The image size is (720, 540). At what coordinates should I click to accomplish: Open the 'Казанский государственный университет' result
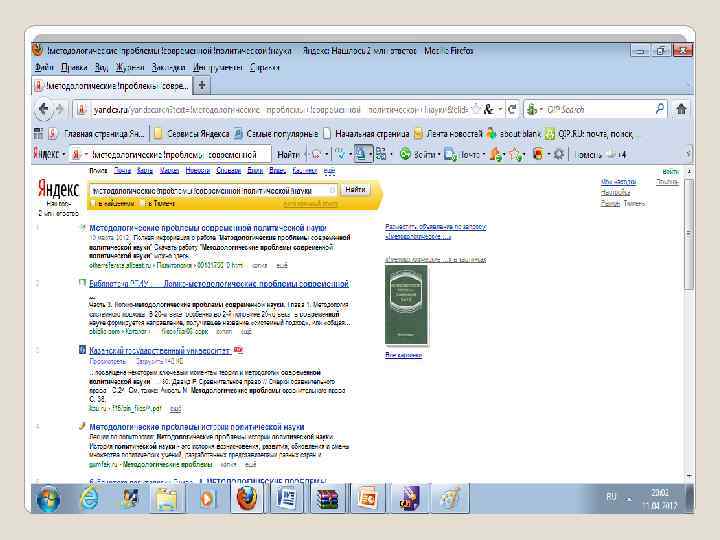(160, 350)
